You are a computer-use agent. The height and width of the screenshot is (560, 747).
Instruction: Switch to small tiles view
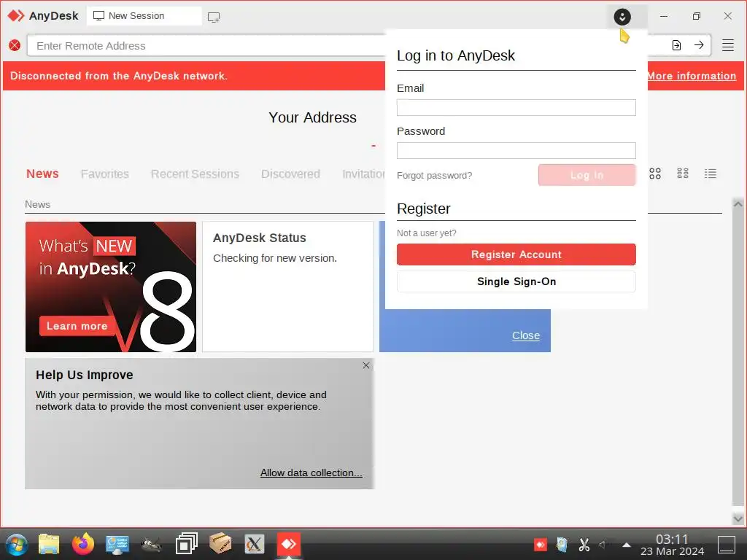[683, 174]
